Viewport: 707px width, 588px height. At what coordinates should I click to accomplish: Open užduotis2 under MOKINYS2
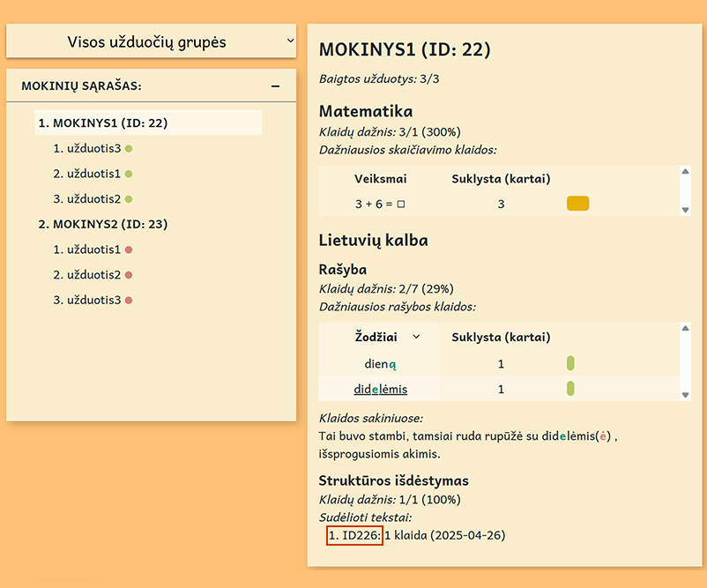tap(87, 275)
